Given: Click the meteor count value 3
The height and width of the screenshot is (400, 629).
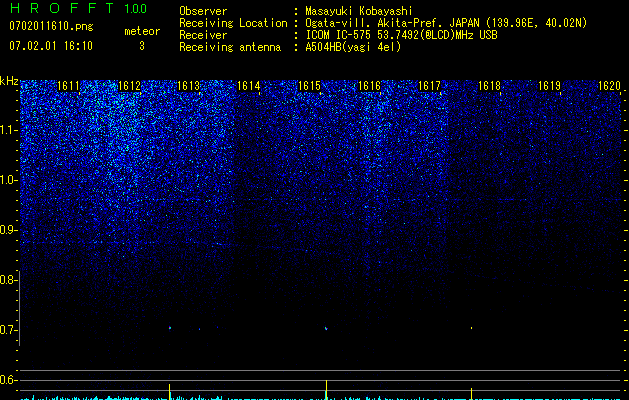Looking at the screenshot, I should point(142,46).
